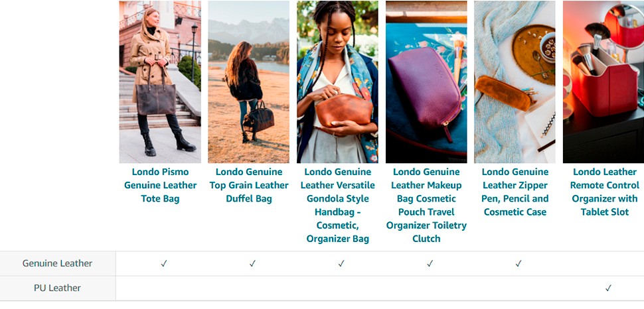
Task: Open the Top Grain Leather Duffel Bag photo
Action: coord(248,82)
